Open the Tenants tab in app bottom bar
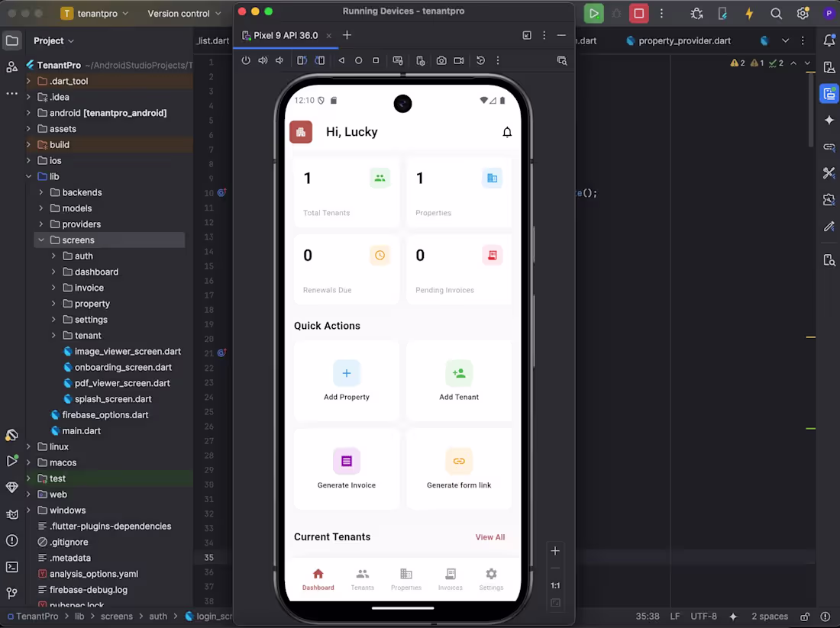The width and height of the screenshot is (840, 628). tap(362, 579)
